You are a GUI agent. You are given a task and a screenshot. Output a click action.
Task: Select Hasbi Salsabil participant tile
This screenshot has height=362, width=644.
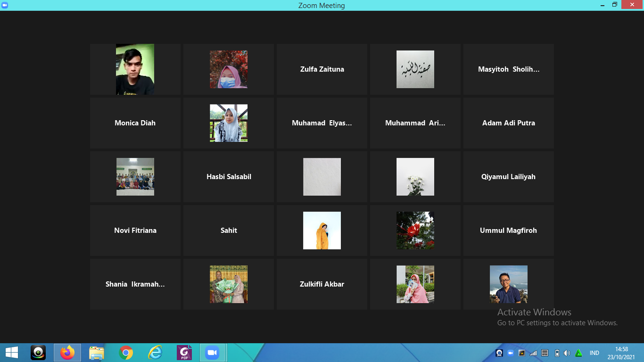(x=229, y=177)
